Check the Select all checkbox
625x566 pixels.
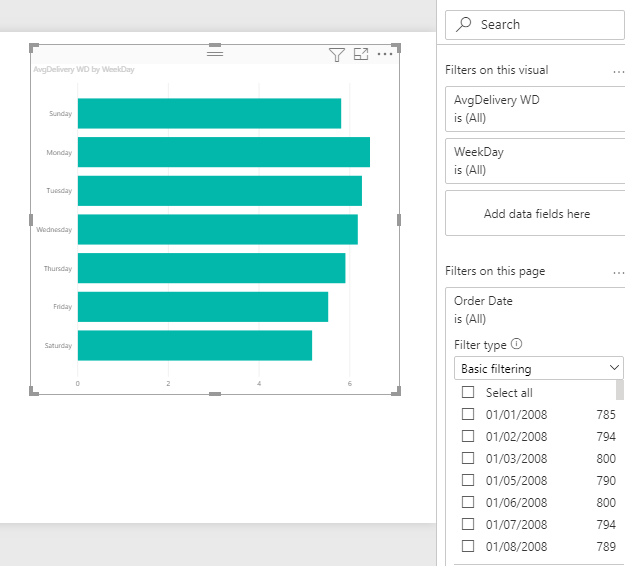(x=468, y=392)
